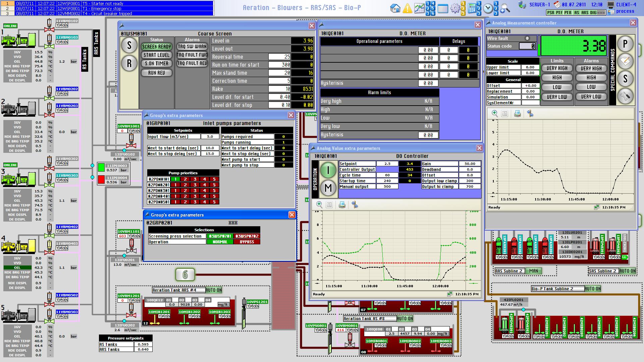Screen dimensions: 644x362
Task: Click the Setpoint input field showing 2.5
Action: coord(387,164)
